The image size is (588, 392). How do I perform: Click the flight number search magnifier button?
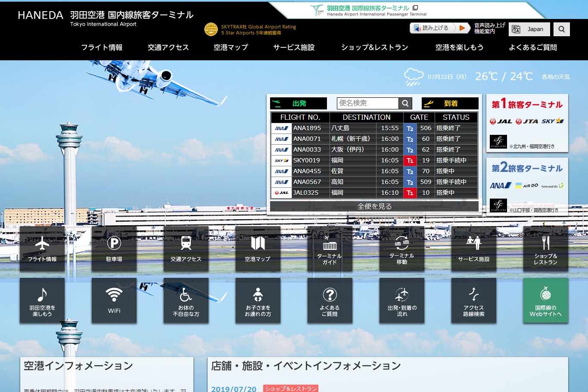coord(405,103)
